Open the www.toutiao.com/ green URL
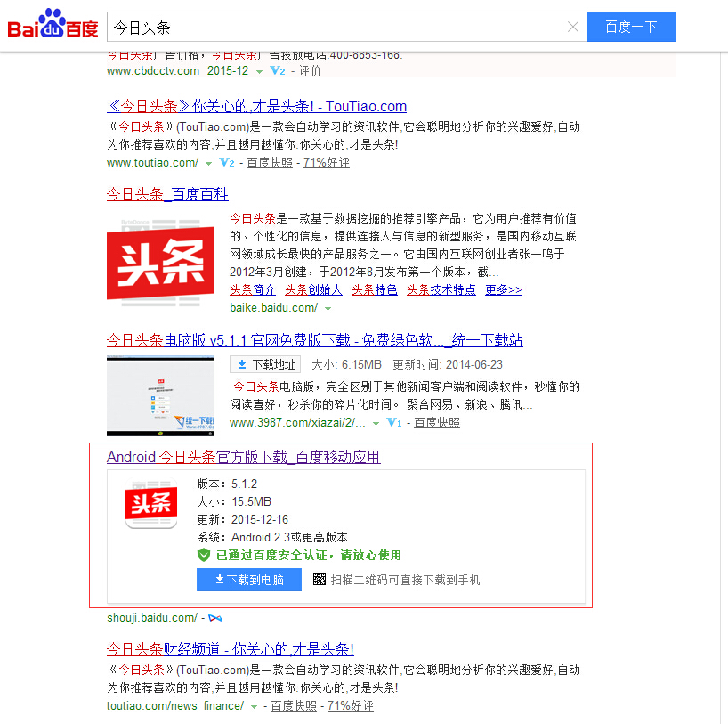Image resolution: width=728 pixels, height=724 pixels. 152,163
